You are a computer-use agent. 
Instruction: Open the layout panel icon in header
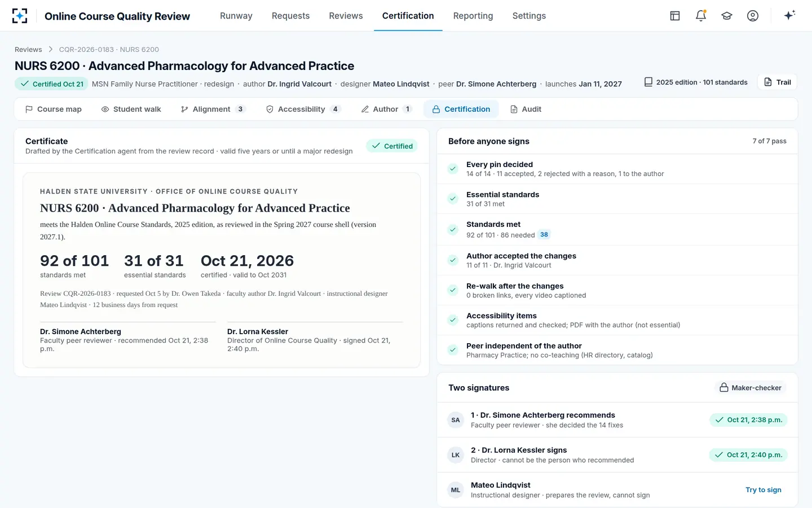click(x=675, y=16)
